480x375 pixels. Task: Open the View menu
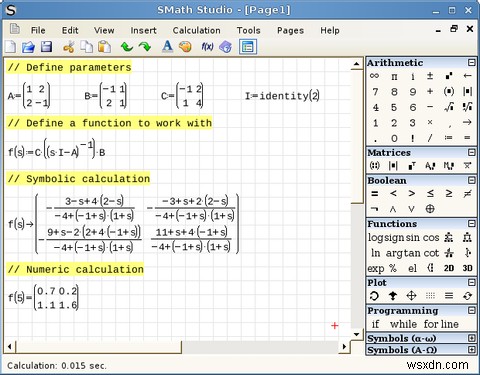(104, 30)
